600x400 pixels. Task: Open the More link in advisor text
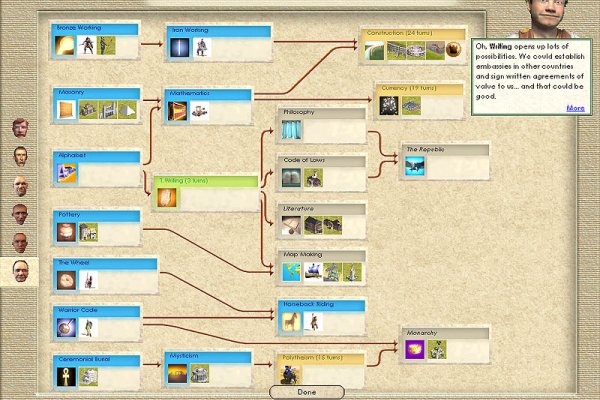point(575,108)
